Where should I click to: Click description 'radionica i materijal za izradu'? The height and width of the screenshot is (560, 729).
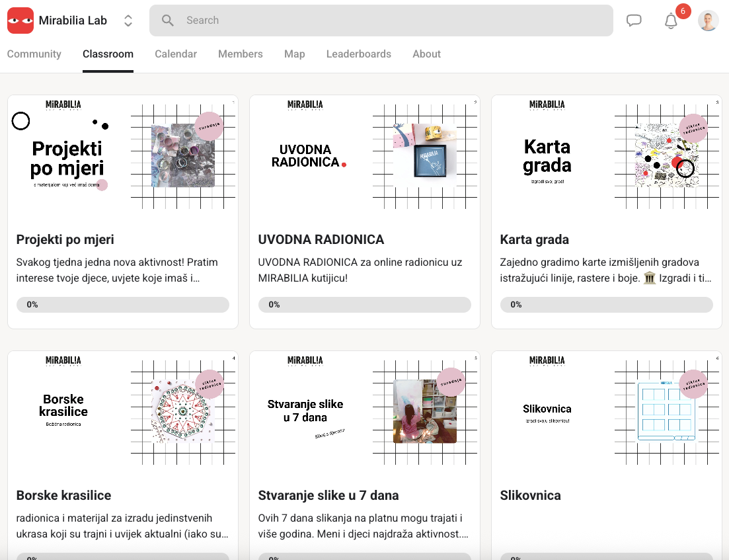[x=122, y=526]
